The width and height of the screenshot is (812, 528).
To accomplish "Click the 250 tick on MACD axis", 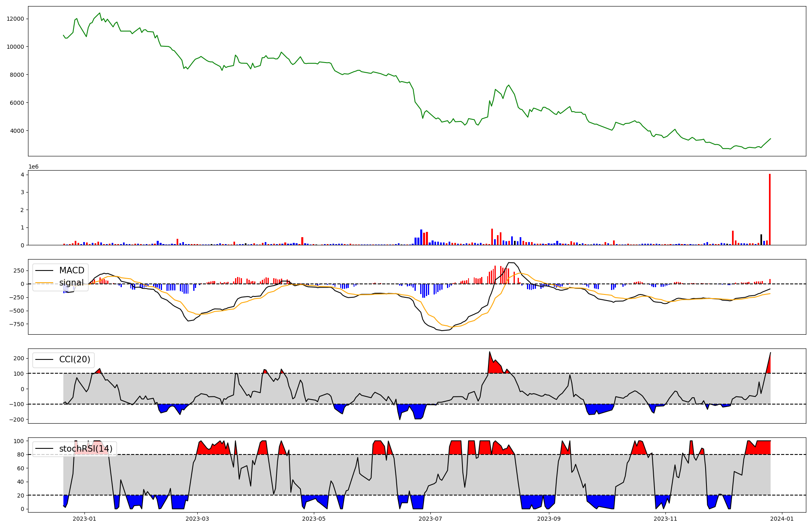I will point(19,270).
